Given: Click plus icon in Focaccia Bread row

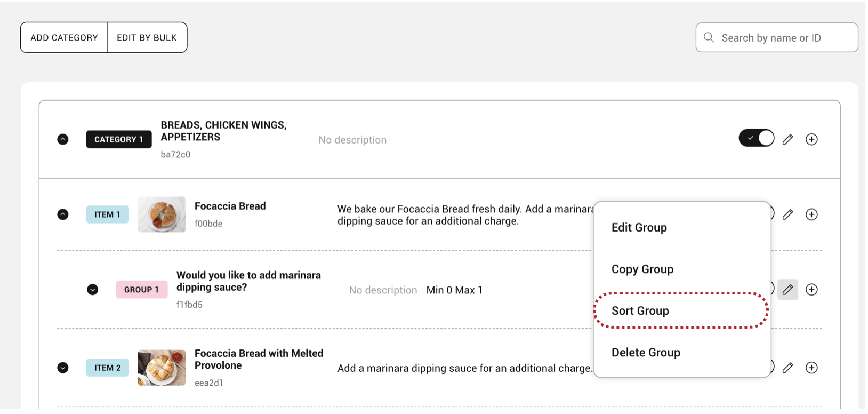Looking at the screenshot, I should [x=811, y=214].
